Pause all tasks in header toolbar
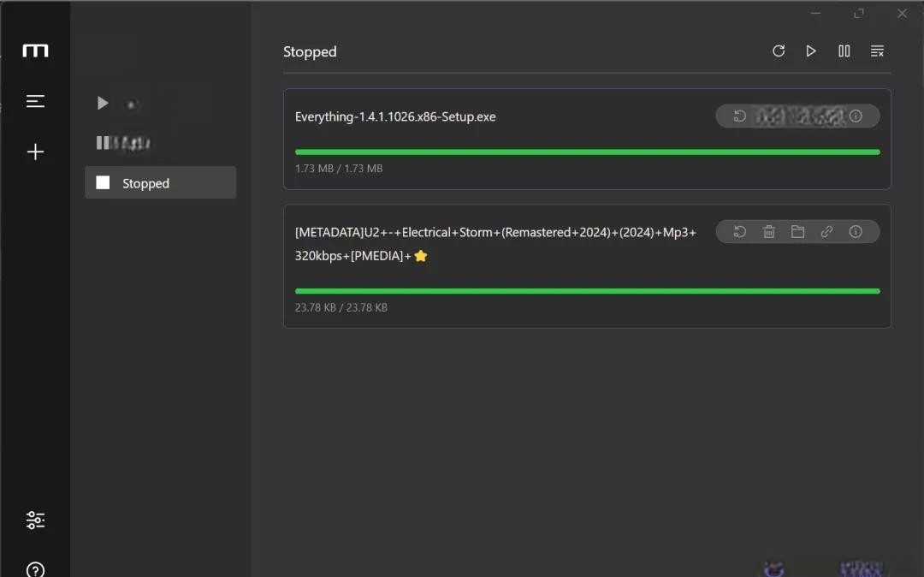This screenshot has height=577, width=924. coord(844,51)
